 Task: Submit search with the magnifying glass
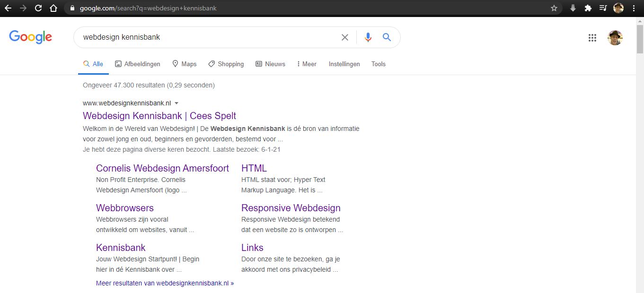(387, 37)
